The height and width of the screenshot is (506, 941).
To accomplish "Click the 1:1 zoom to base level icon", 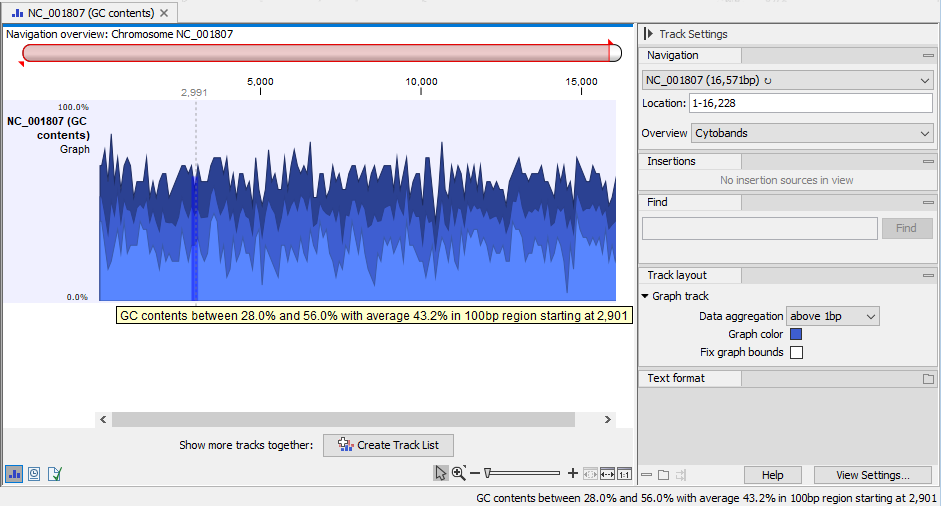I will (x=624, y=473).
